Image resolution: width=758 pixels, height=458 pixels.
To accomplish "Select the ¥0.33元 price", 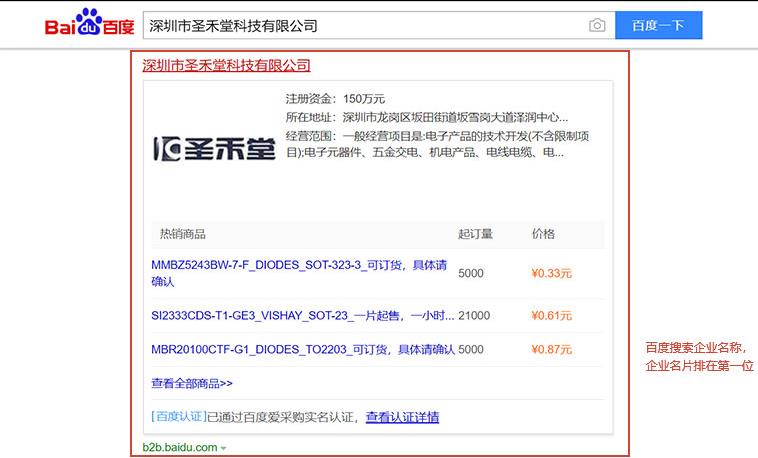I will point(552,273).
